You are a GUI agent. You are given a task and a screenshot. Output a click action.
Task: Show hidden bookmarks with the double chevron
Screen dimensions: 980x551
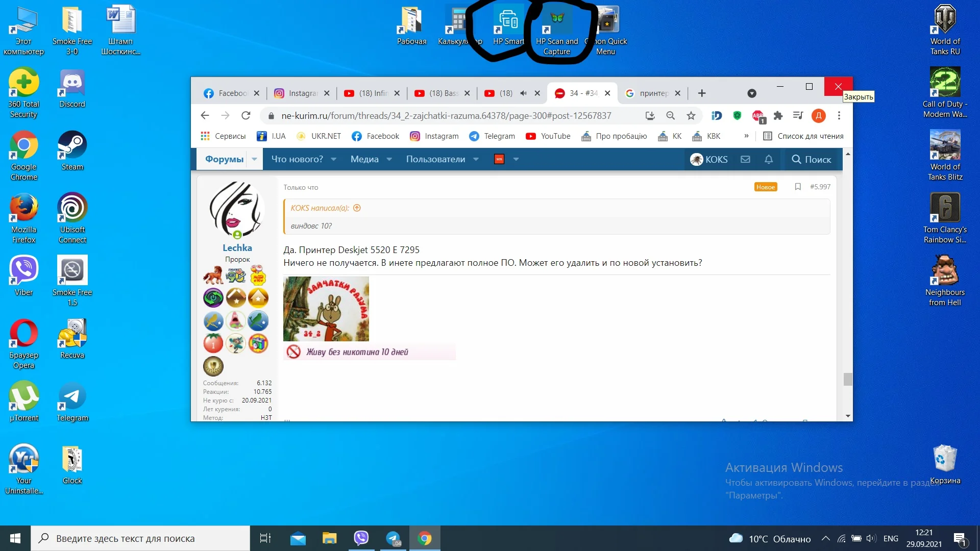pos(746,136)
